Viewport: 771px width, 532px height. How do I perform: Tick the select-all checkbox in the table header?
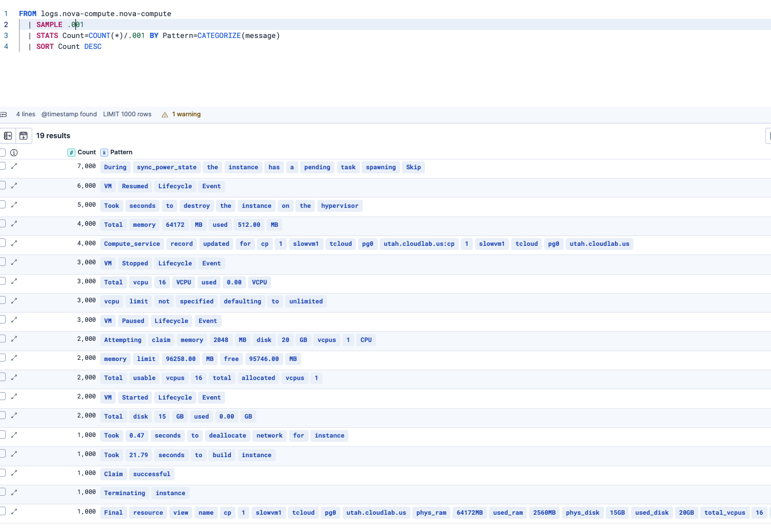(2, 153)
